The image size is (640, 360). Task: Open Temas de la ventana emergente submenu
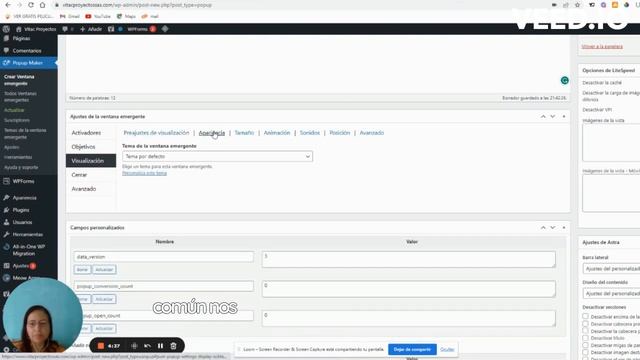pyautogui.click(x=25, y=133)
